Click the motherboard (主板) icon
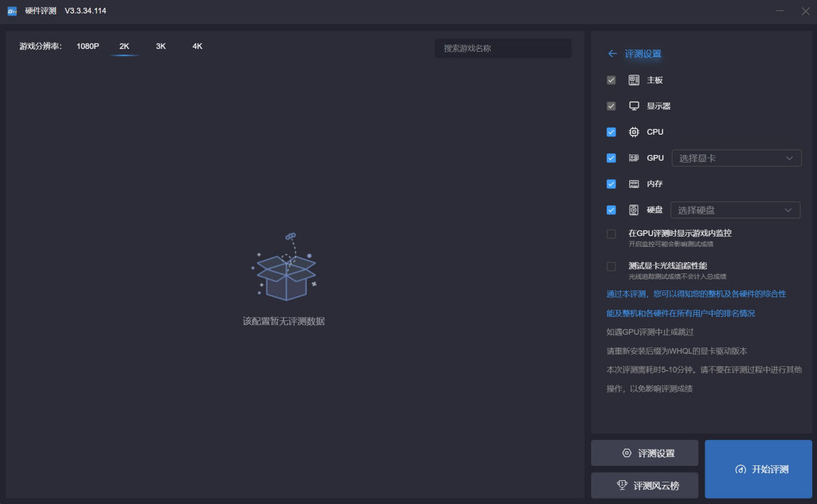The height and width of the screenshot is (504, 817). coord(634,80)
